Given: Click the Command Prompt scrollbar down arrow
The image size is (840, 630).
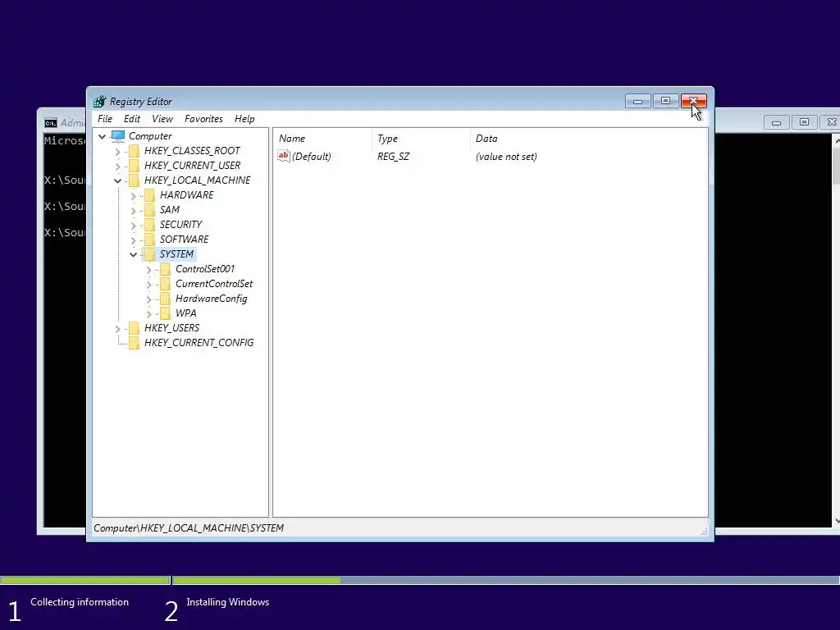Looking at the screenshot, I should (x=837, y=521).
